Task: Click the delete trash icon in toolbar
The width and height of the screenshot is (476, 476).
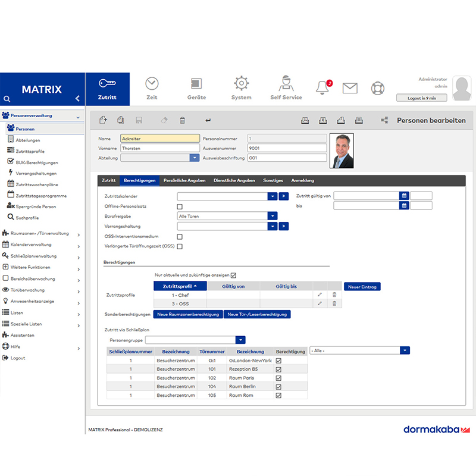Action: [182, 120]
